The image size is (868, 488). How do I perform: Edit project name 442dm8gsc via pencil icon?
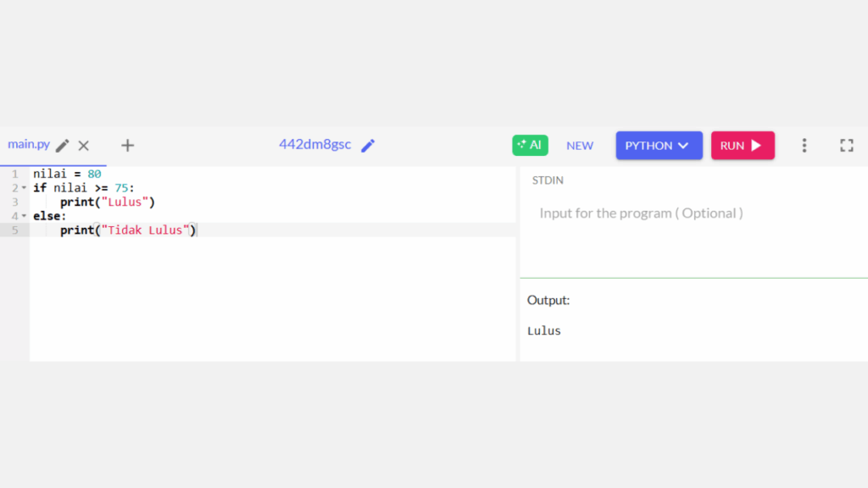[x=368, y=145]
